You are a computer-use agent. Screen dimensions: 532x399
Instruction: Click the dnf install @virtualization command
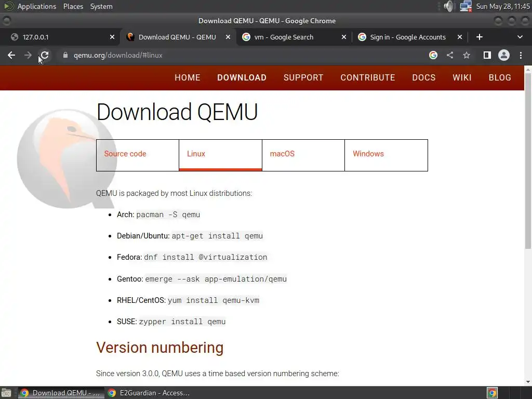point(206,258)
